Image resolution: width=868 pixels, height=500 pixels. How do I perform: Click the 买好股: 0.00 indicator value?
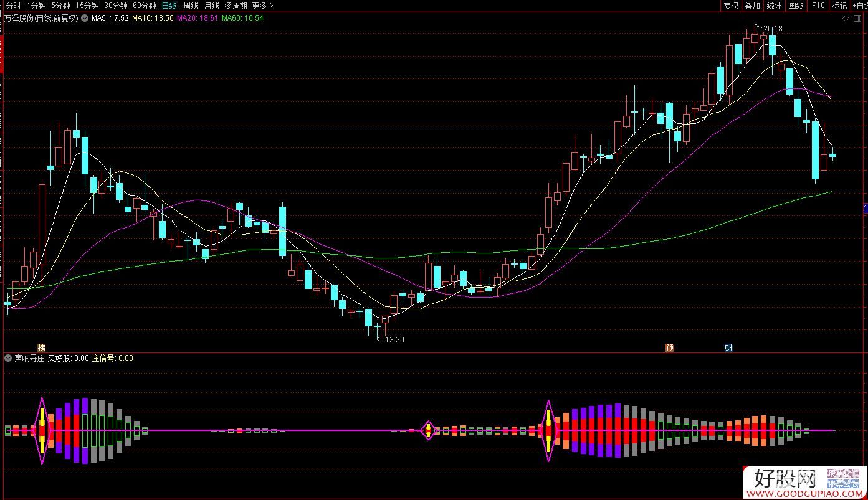pyautogui.click(x=68, y=358)
